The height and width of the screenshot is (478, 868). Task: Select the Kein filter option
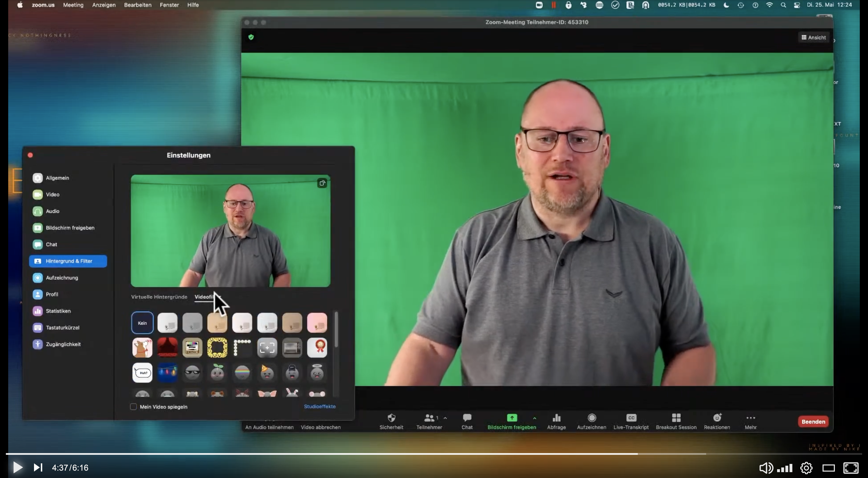point(142,323)
